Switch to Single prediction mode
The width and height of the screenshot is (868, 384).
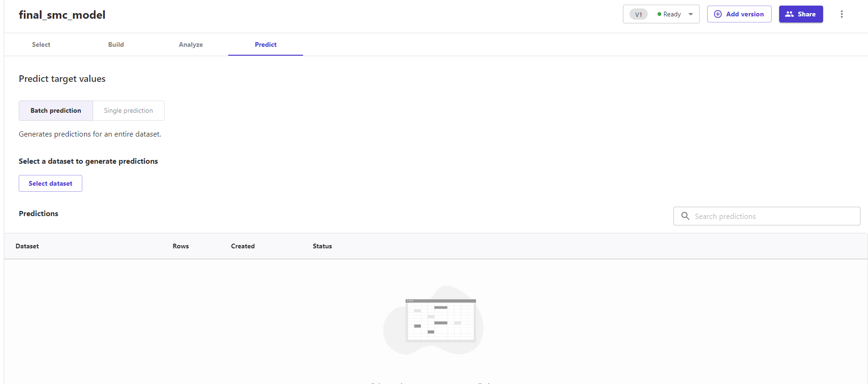tap(128, 110)
